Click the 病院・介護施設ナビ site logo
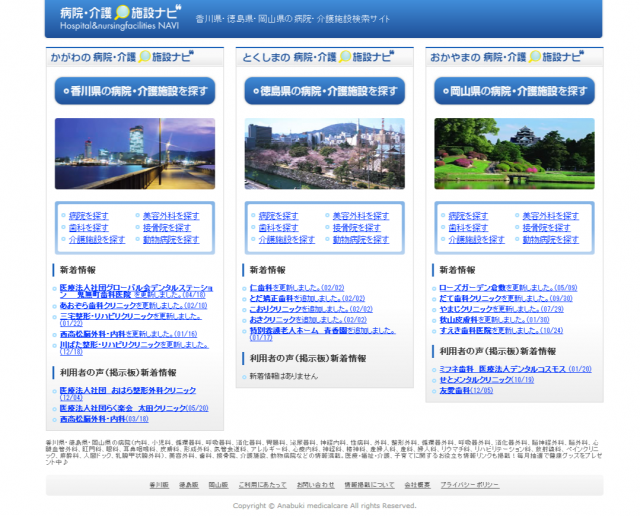 112,15
